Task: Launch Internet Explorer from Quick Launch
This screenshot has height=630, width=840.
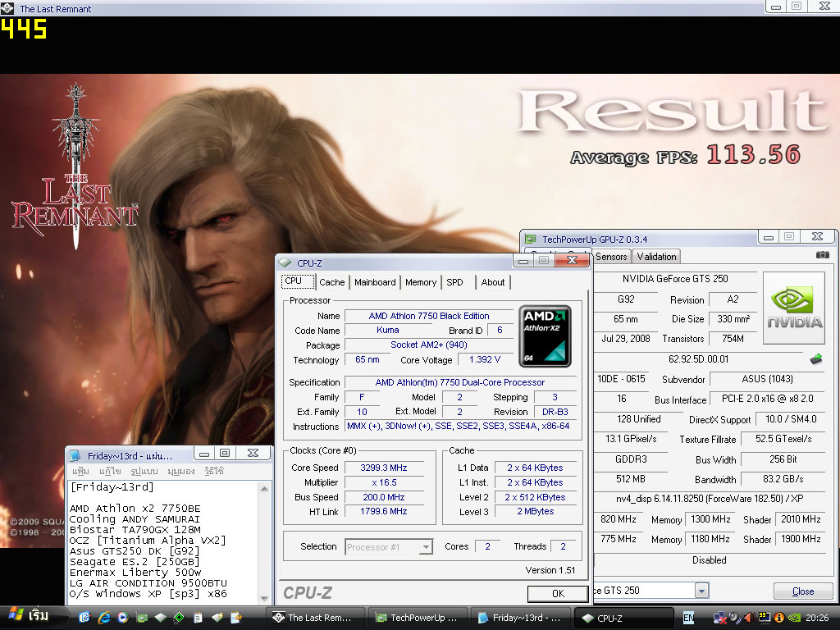Action: (x=104, y=617)
